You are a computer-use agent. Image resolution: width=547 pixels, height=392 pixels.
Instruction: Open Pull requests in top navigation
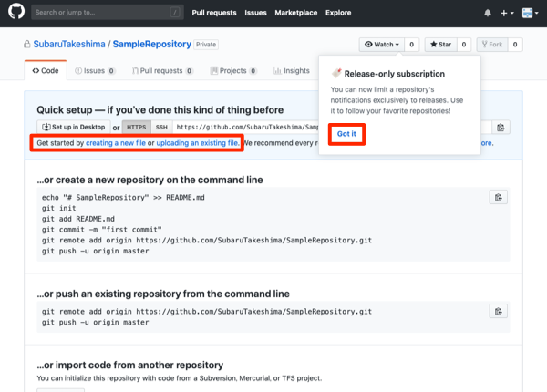coord(214,13)
